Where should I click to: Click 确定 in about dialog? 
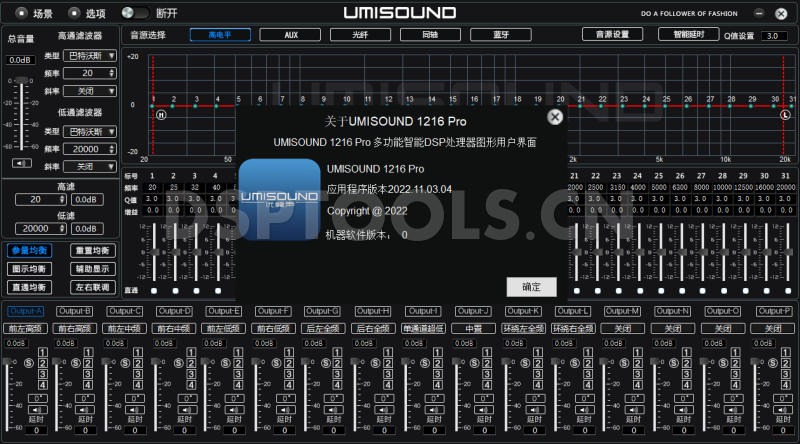click(531, 287)
